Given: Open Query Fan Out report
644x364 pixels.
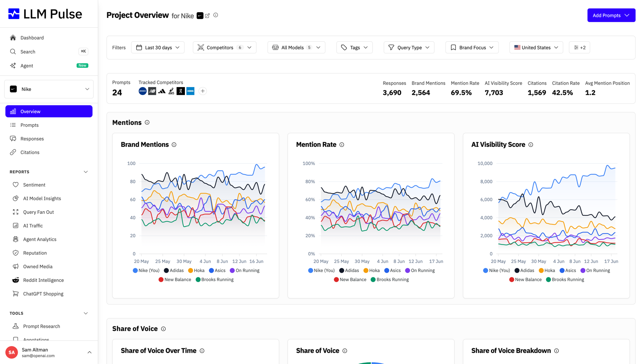Looking at the screenshot, I should click(49, 212).
